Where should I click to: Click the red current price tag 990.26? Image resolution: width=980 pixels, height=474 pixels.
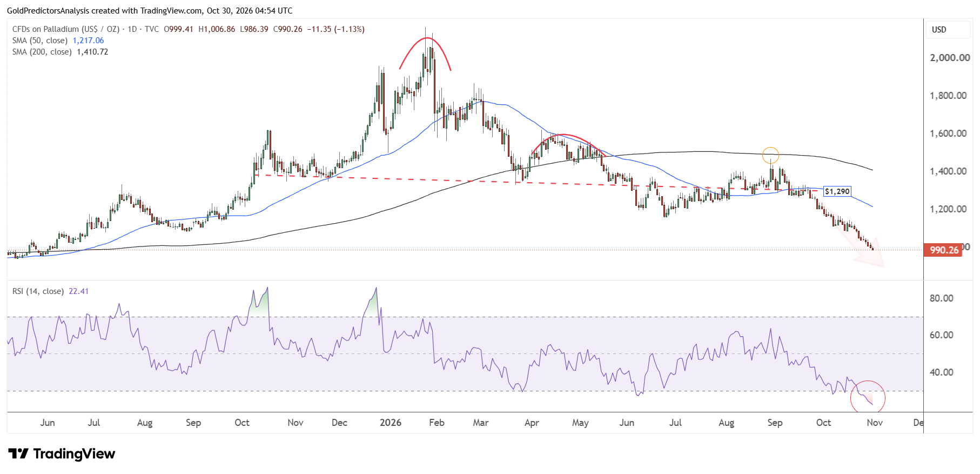(x=943, y=250)
